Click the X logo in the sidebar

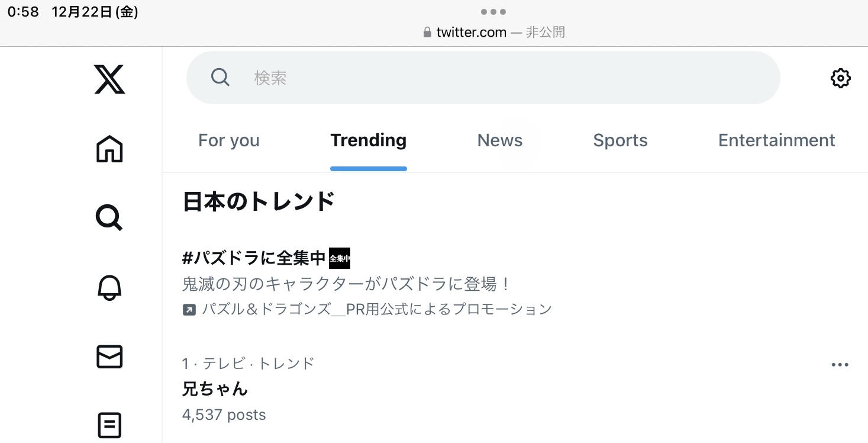point(109,79)
